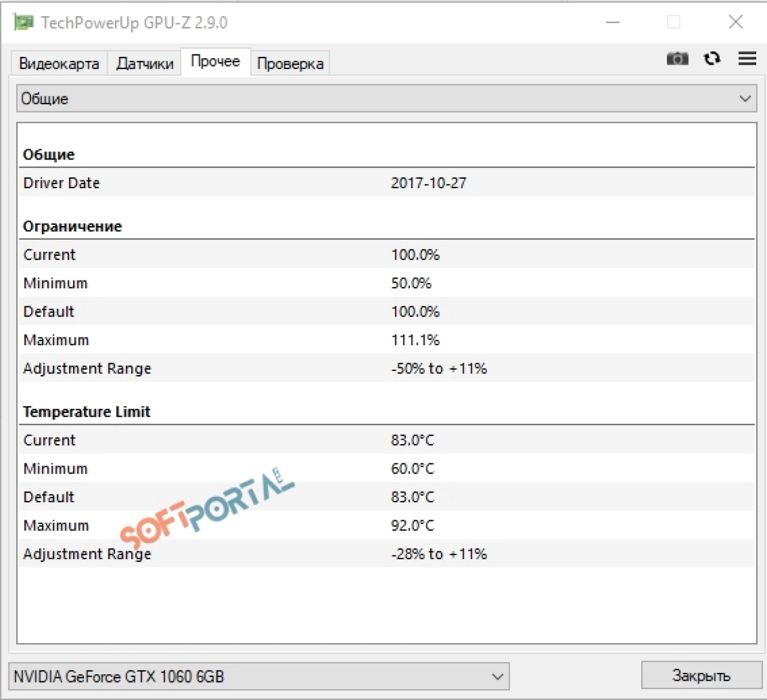Viewport: 767px width, 700px height.
Task: Minimize the GPU-Z window
Action: coord(612,22)
